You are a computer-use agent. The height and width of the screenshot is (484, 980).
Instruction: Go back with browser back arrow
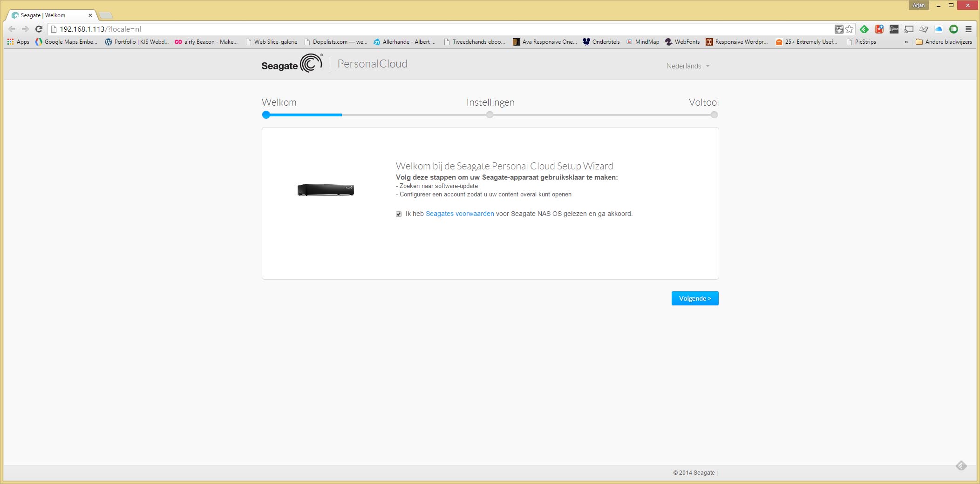pos(12,29)
